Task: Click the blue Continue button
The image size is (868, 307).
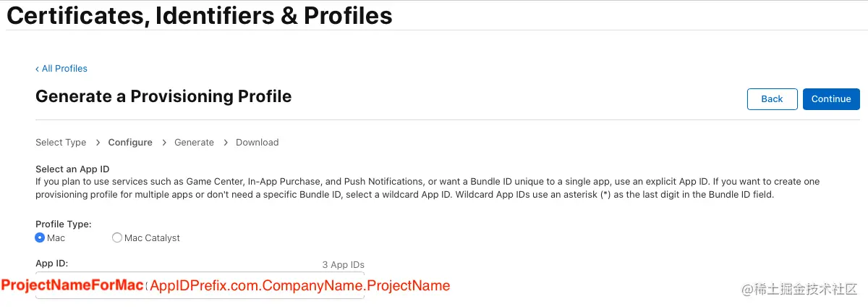Action: click(x=831, y=99)
